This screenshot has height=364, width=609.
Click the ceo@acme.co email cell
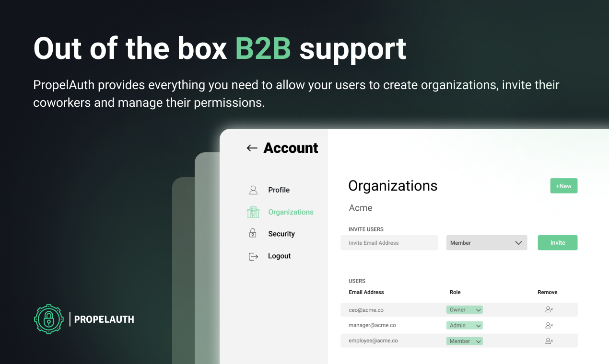coord(366,310)
